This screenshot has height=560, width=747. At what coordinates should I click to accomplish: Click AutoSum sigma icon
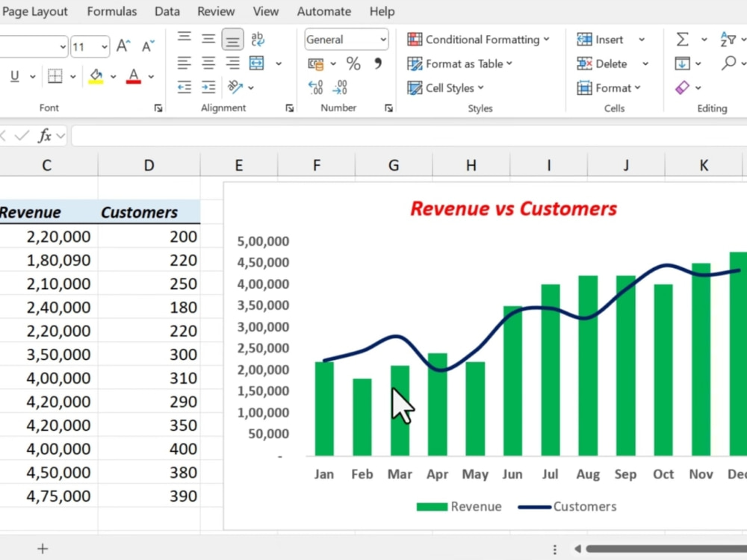point(682,39)
